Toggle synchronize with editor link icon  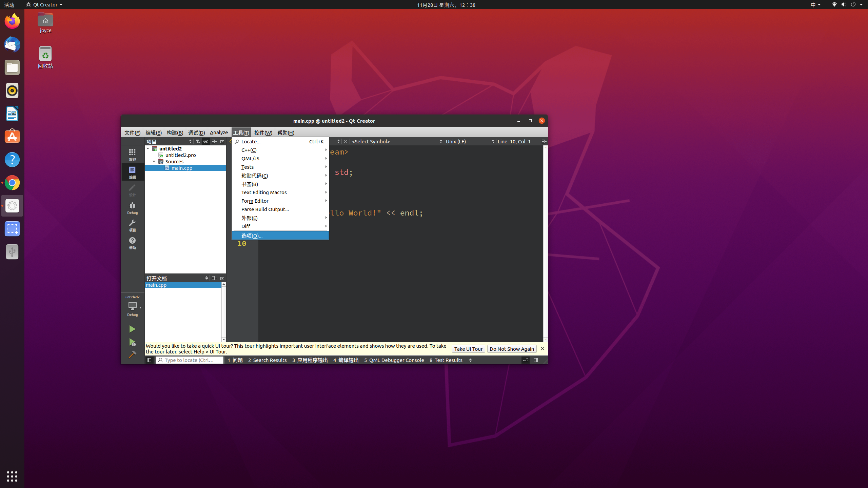tap(206, 141)
